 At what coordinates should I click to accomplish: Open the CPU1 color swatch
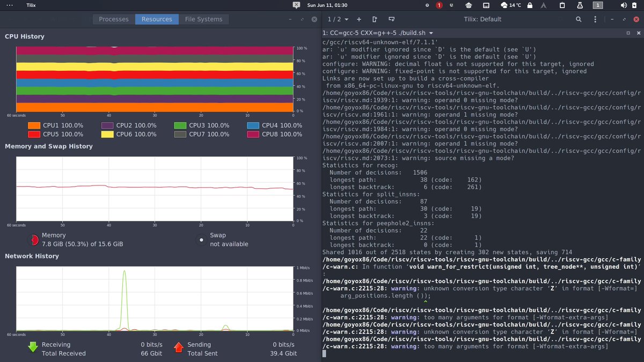(34, 125)
